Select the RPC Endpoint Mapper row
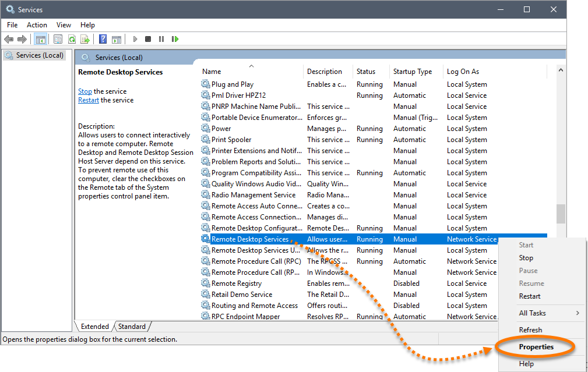This screenshot has width=588, height=372. (350, 316)
